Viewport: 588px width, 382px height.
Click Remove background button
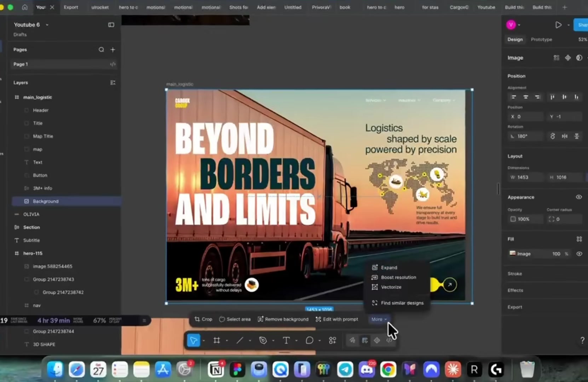(x=283, y=319)
